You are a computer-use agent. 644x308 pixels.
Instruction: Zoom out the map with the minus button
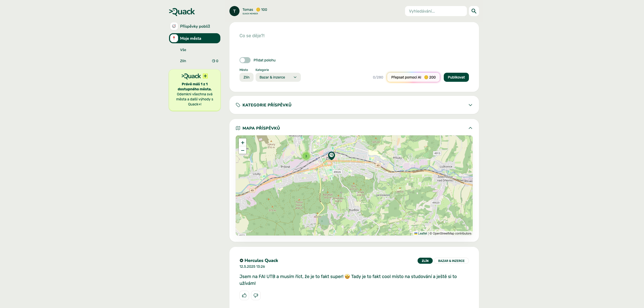(x=243, y=150)
